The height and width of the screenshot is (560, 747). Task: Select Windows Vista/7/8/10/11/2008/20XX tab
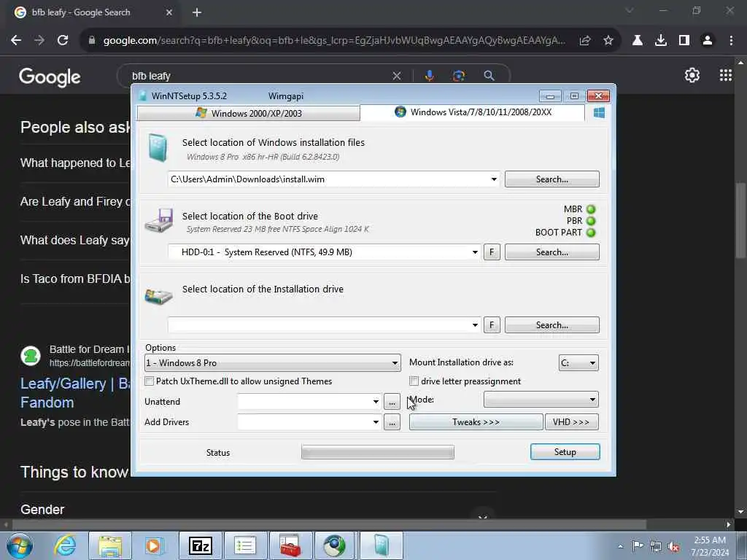coord(473,112)
